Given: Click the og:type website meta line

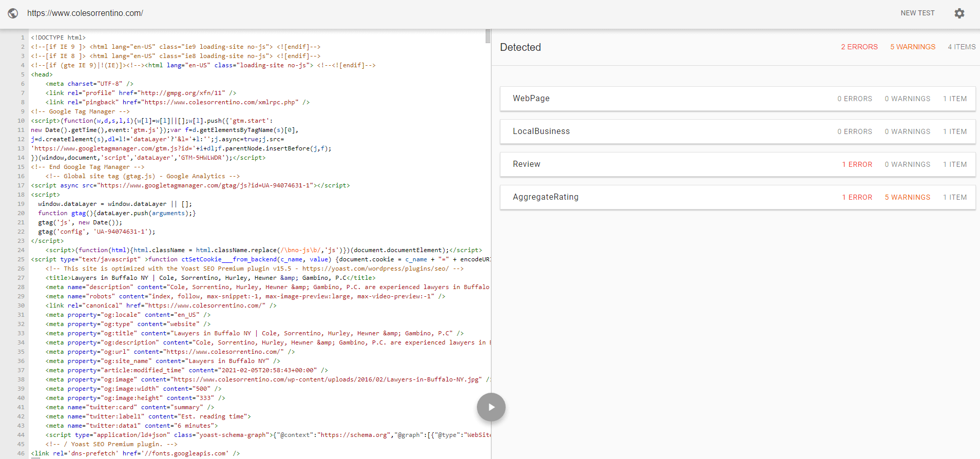Looking at the screenshot, I should coord(128,324).
